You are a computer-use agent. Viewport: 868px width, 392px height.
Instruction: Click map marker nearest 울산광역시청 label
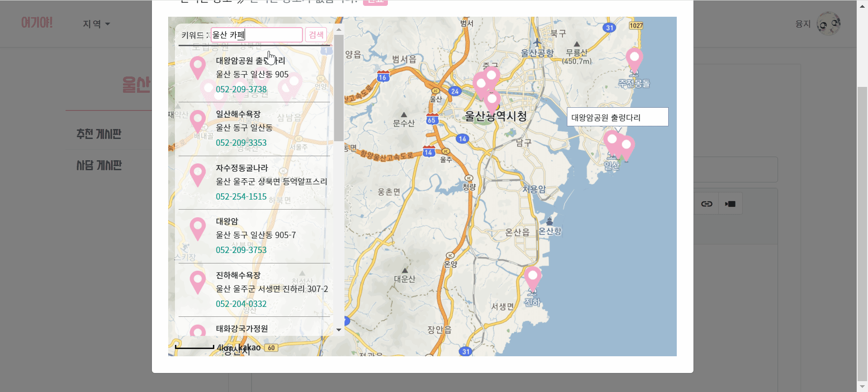pyautogui.click(x=492, y=102)
